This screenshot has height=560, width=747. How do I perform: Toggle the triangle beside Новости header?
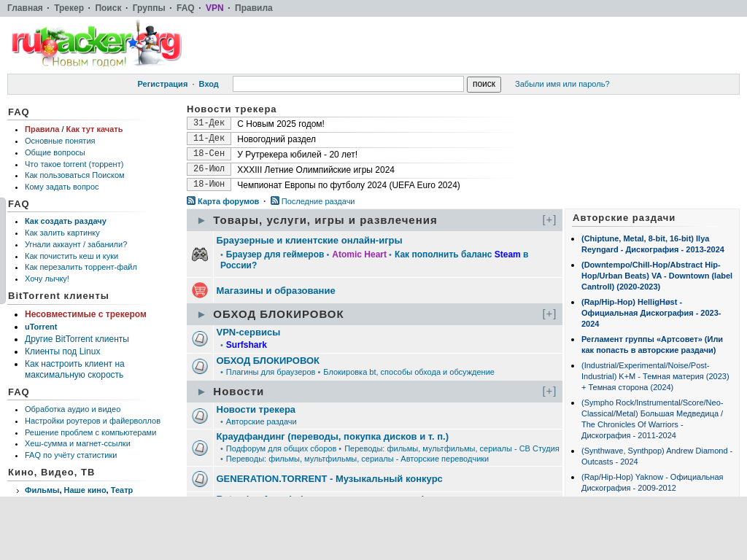pos(201,392)
